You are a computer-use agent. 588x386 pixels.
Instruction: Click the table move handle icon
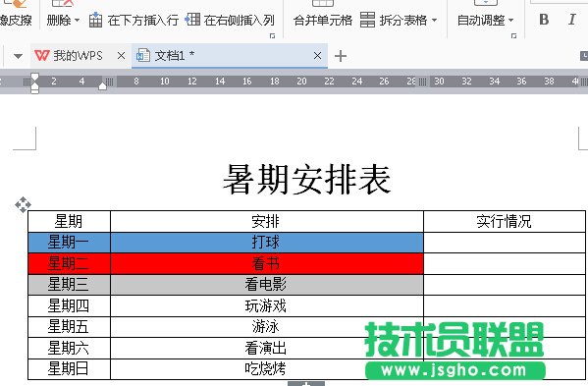point(23,205)
